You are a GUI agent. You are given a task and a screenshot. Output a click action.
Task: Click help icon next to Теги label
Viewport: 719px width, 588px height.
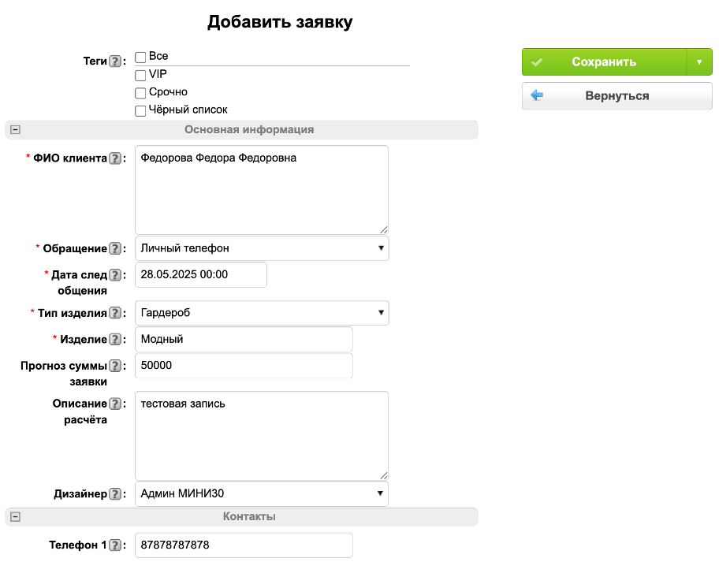[115, 61]
